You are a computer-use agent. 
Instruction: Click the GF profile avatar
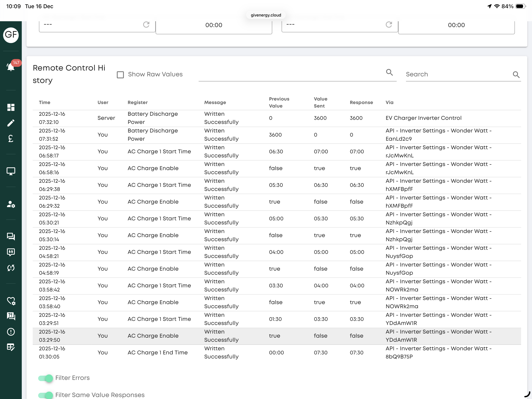[x=11, y=35]
